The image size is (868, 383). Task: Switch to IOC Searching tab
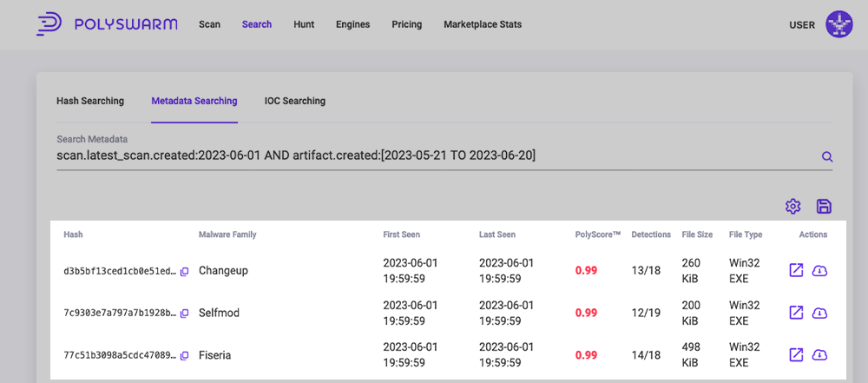coord(295,101)
